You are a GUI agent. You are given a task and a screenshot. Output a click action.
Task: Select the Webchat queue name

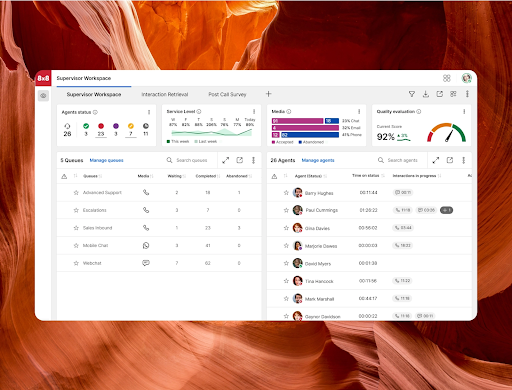(92, 263)
